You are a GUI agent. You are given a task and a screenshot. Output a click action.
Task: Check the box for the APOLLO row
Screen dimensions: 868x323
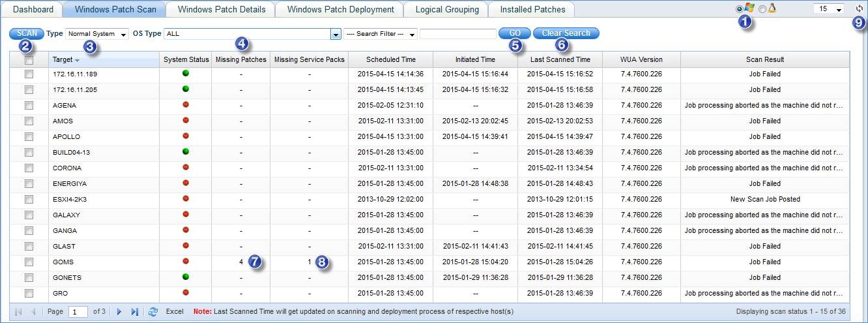click(29, 136)
